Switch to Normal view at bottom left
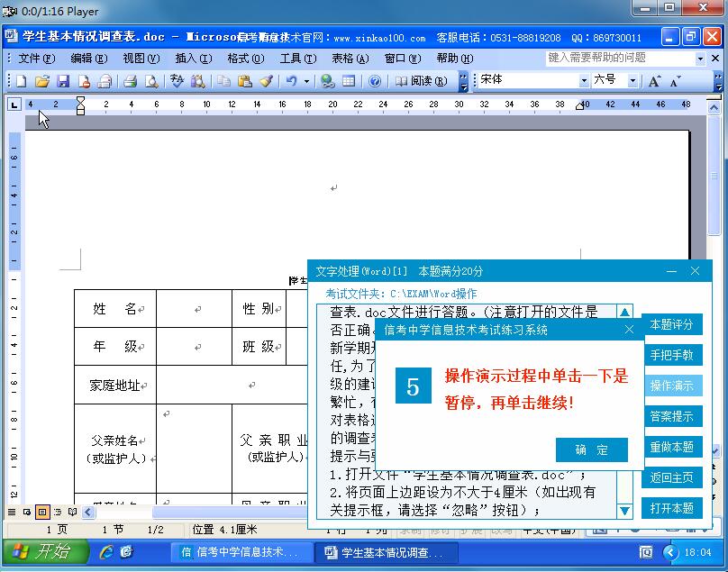728x572 pixels. (12, 512)
